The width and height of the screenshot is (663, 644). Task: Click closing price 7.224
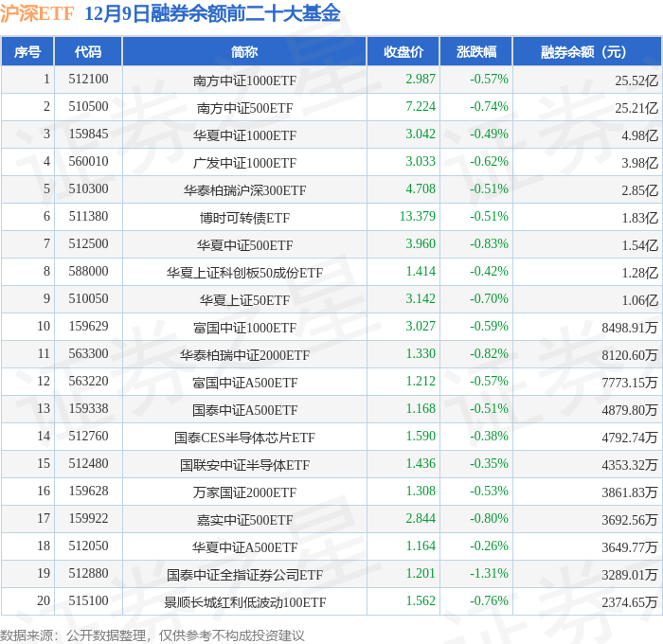421,107
